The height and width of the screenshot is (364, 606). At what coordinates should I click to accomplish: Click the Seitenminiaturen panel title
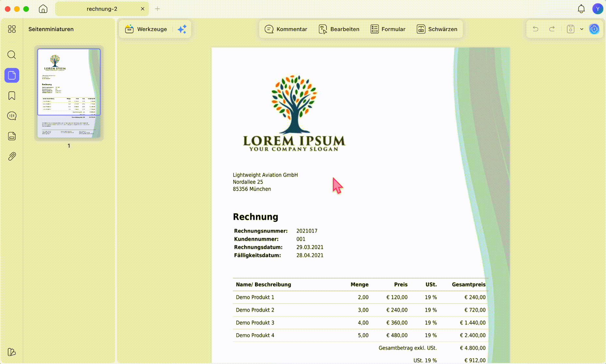tap(51, 29)
